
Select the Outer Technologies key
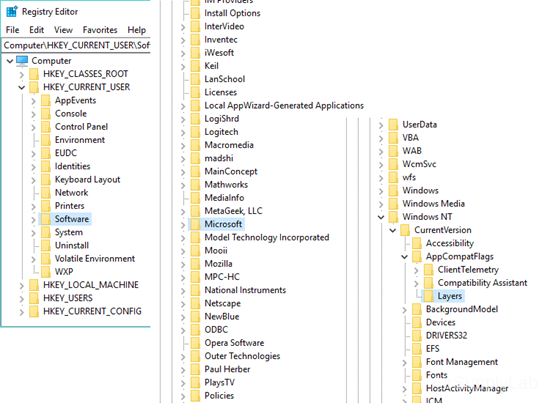242,356
